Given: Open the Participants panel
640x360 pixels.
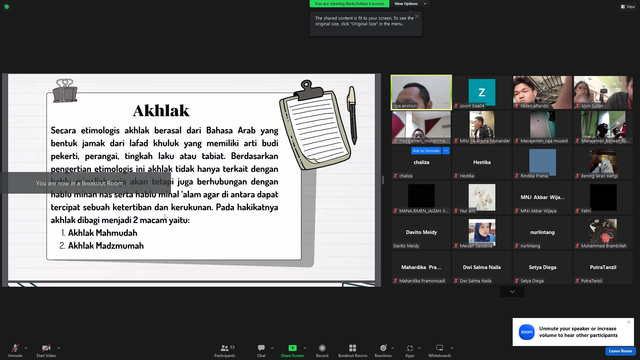Looking at the screenshot, I should 224,350.
